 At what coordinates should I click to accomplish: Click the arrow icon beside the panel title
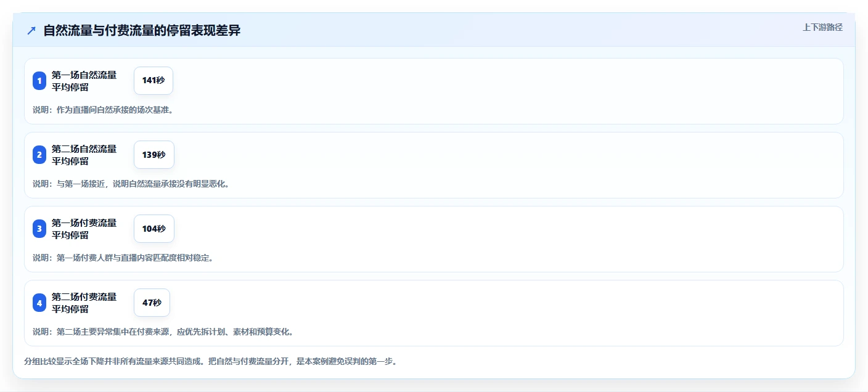click(x=31, y=31)
